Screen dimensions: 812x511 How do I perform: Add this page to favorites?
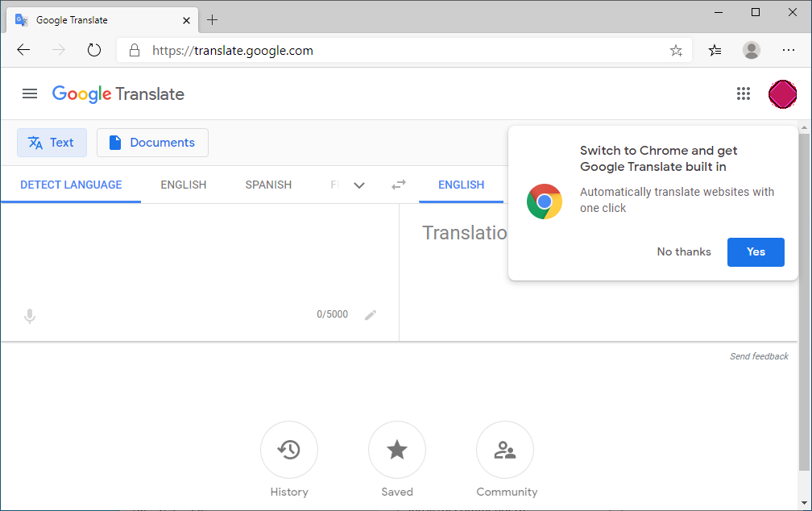point(676,50)
